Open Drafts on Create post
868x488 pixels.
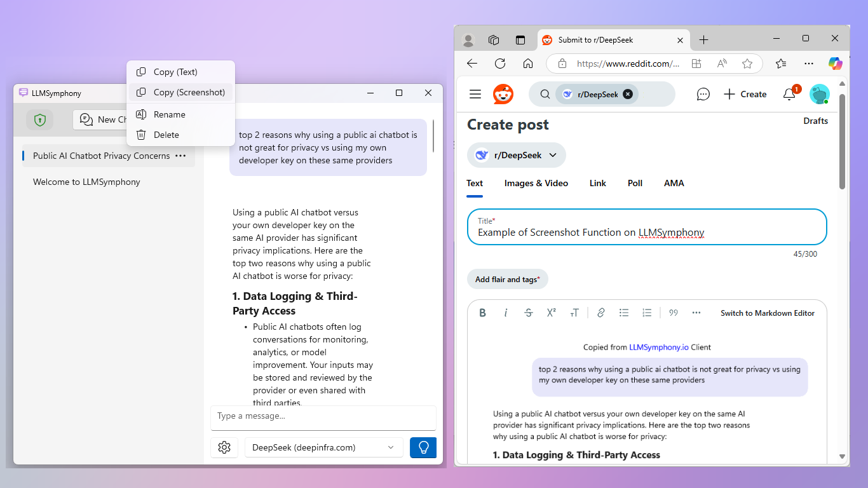pos(816,121)
